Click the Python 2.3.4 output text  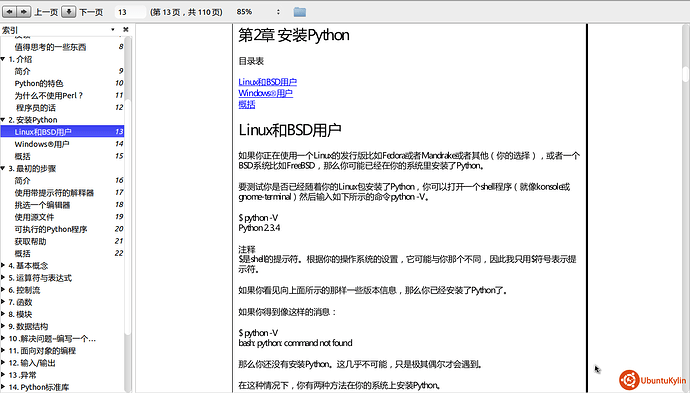(x=259, y=228)
